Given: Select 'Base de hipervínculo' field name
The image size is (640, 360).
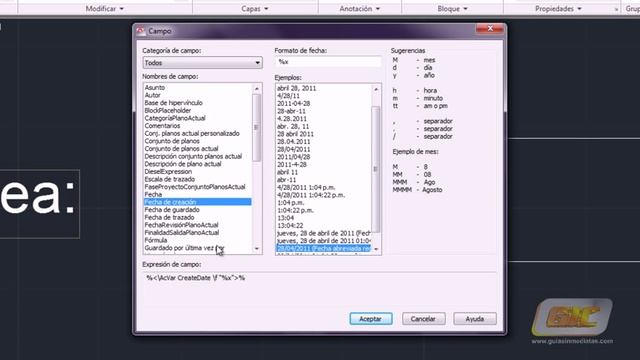Looking at the screenshot, I should 173,103.
